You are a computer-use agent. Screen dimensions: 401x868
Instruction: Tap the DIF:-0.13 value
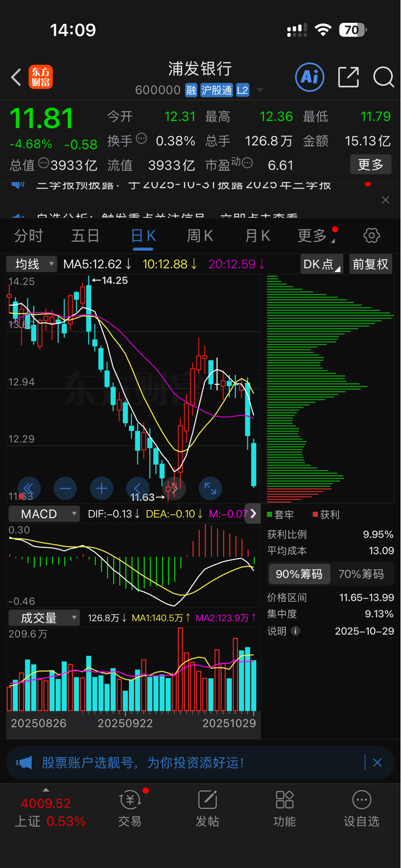pyautogui.click(x=113, y=514)
